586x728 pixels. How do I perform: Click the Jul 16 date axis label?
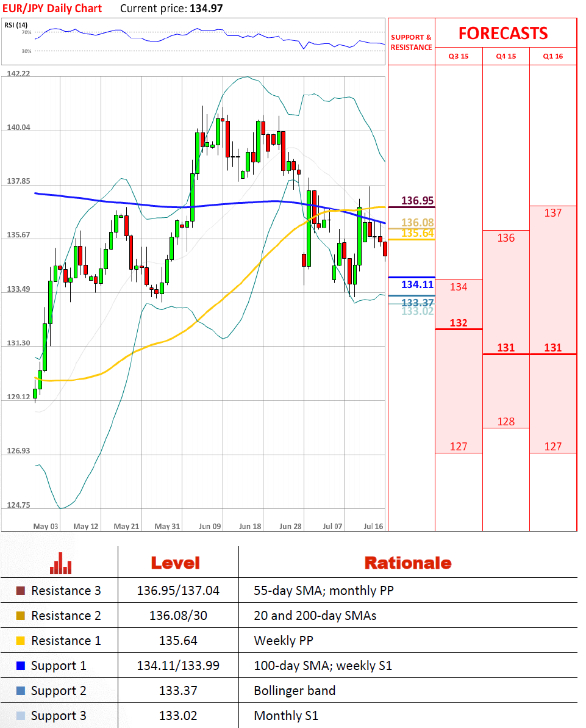[374, 526]
